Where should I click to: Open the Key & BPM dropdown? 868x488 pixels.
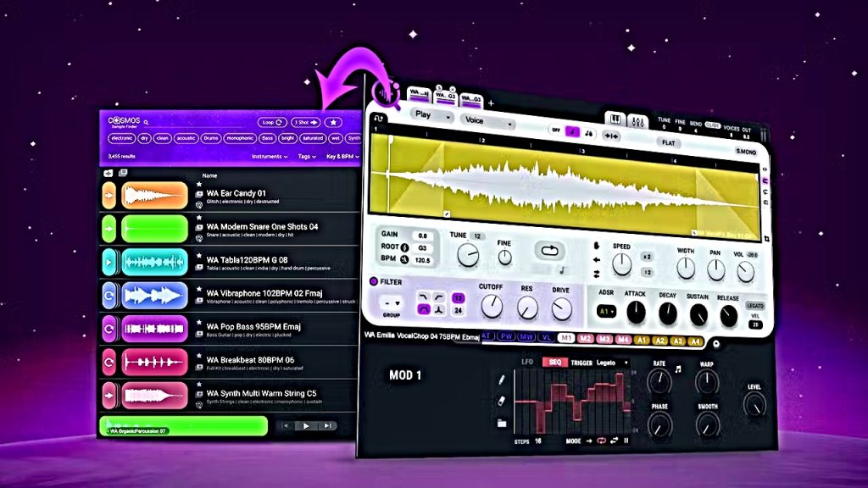coord(344,157)
